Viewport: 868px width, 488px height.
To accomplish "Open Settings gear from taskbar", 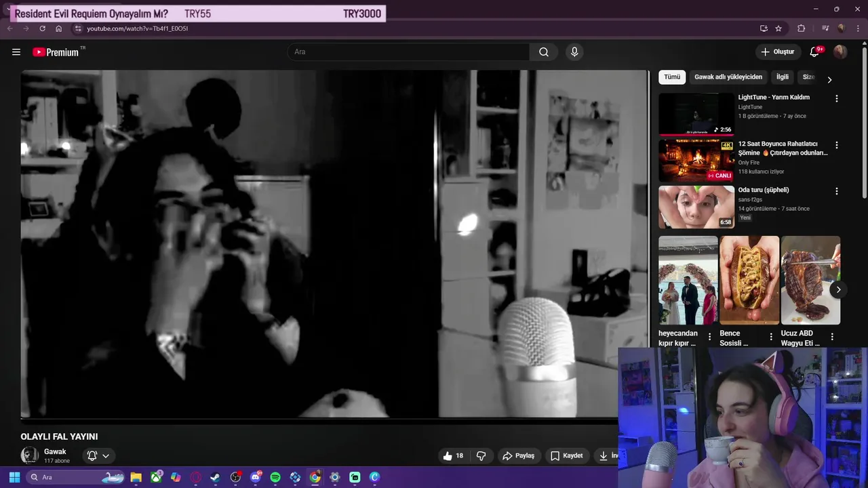I will pyautogui.click(x=334, y=477).
